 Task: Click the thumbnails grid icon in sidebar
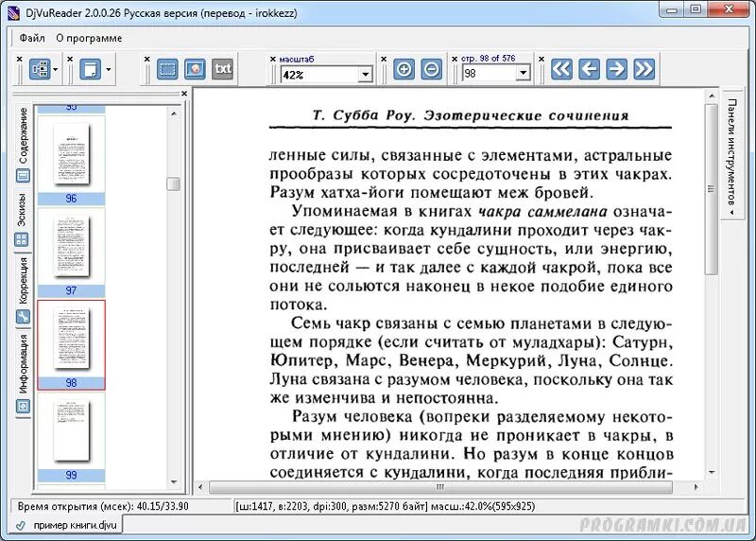pos(22,239)
